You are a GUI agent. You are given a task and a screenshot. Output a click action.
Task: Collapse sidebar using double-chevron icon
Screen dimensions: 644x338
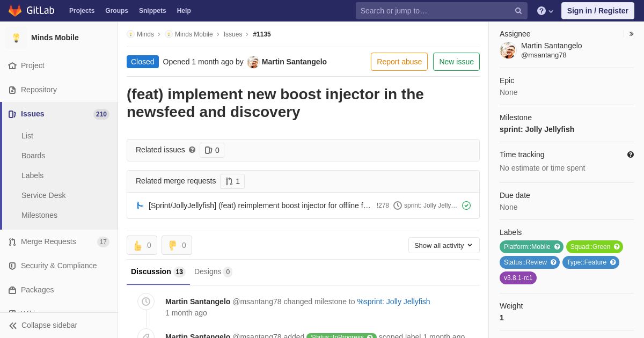[x=13, y=326]
